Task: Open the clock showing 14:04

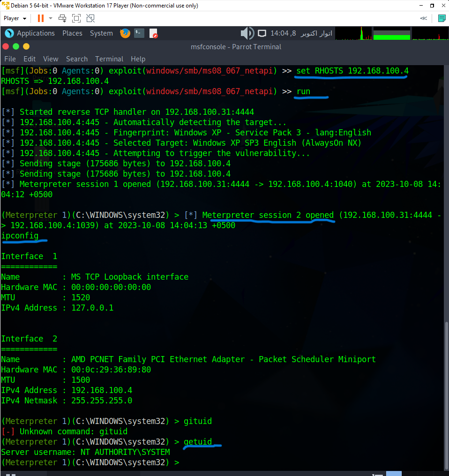Action: click(x=301, y=33)
